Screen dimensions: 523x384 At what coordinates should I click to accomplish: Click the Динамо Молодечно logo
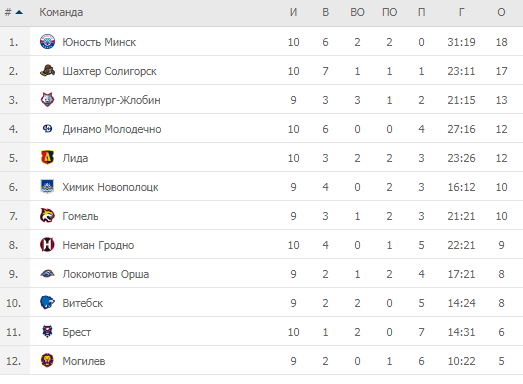47,128
